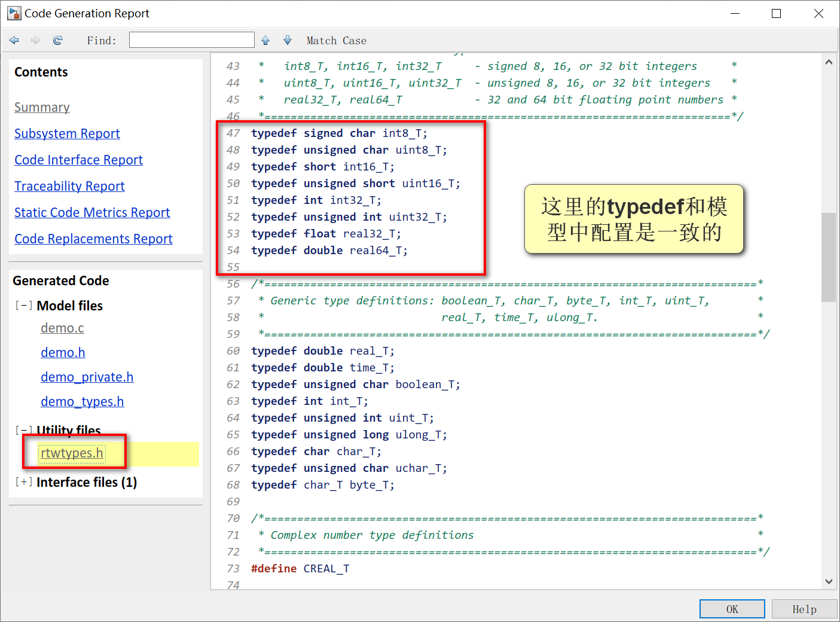Click line 54 typedef double real64_T
The width and height of the screenshot is (840, 622).
point(329,251)
